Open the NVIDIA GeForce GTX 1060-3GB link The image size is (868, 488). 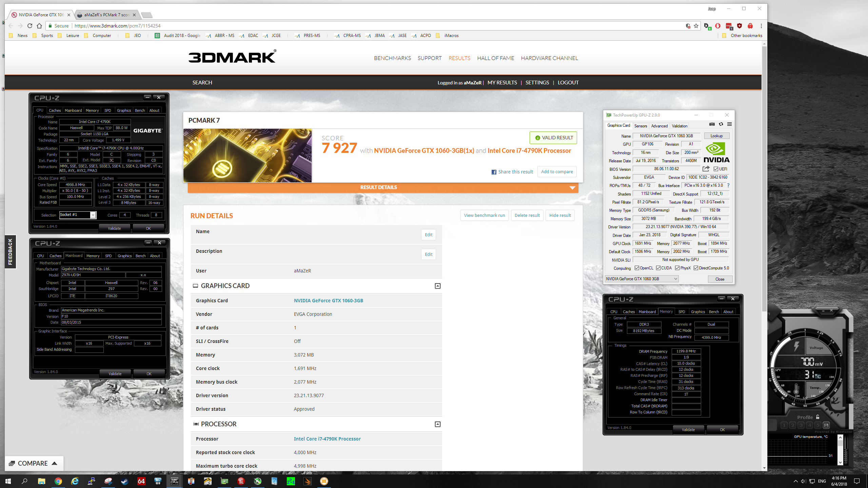click(328, 301)
